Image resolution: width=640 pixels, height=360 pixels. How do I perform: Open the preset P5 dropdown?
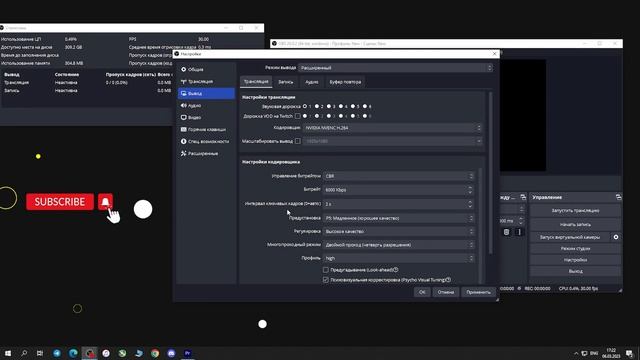[x=398, y=218]
